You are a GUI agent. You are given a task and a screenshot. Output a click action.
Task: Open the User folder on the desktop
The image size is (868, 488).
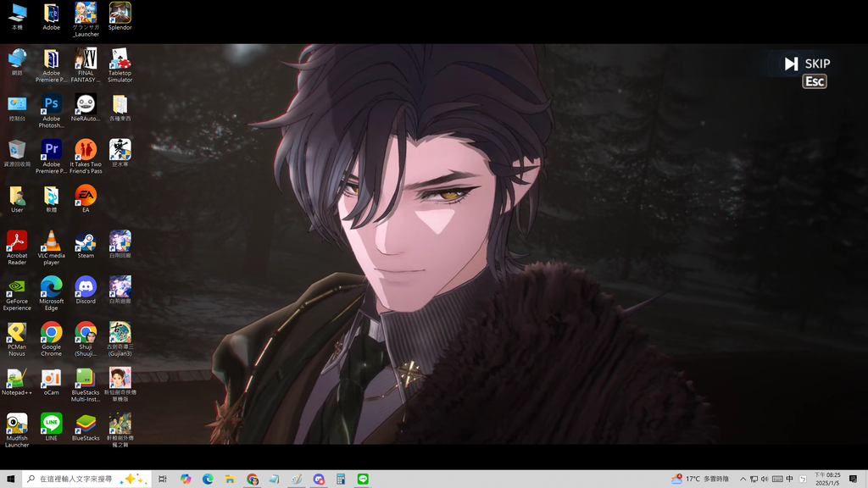tap(17, 199)
